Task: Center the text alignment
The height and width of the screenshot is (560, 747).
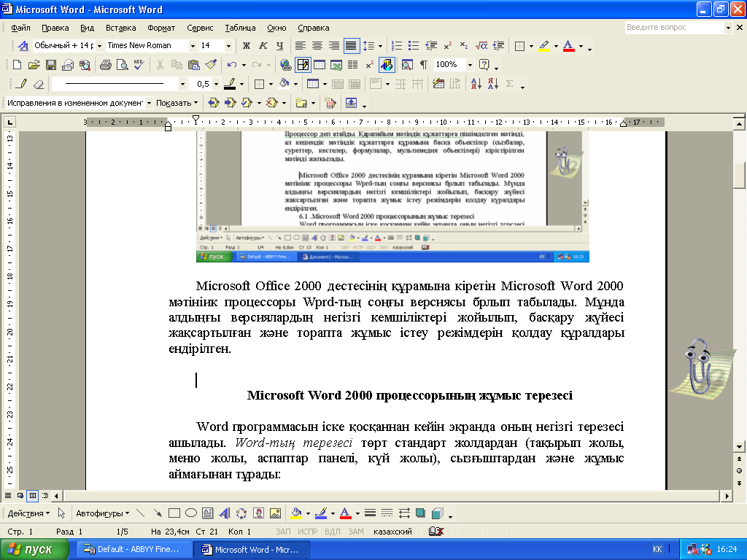Action: pos(317,46)
